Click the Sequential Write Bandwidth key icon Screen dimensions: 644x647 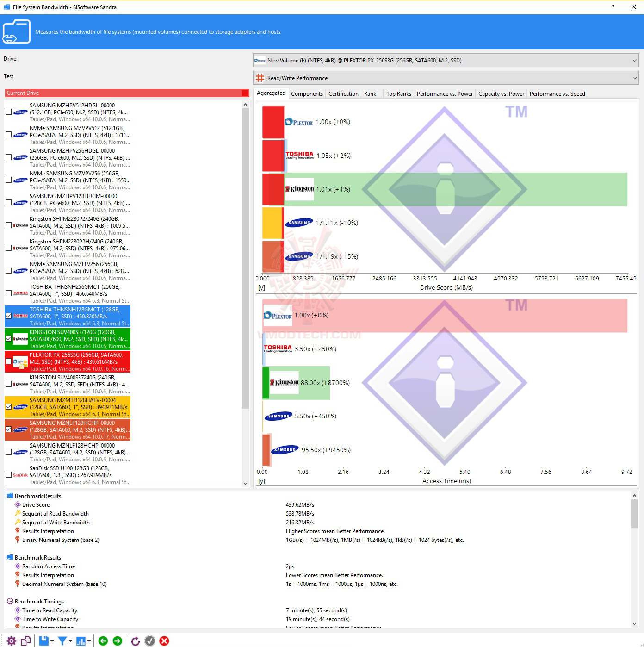pyautogui.click(x=18, y=522)
